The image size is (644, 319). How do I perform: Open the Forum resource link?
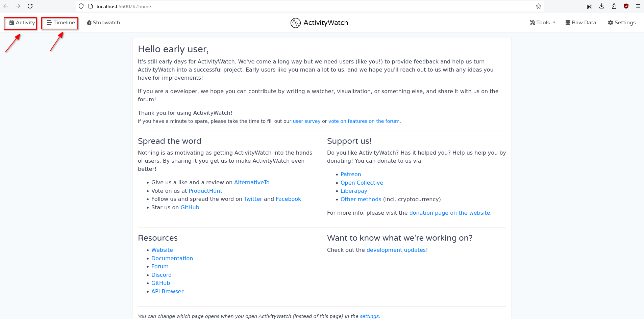tap(160, 266)
